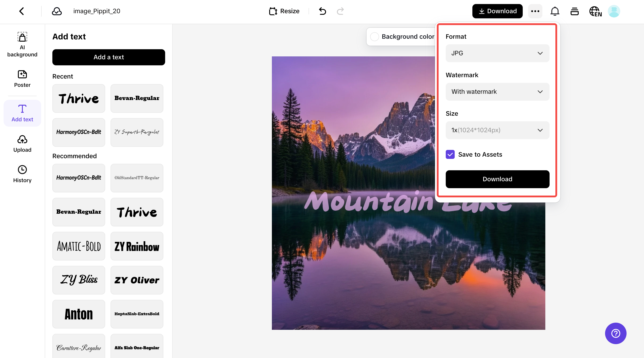This screenshot has width=644, height=358.
Task: Select the Anton font style
Action: [x=79, y=314]
